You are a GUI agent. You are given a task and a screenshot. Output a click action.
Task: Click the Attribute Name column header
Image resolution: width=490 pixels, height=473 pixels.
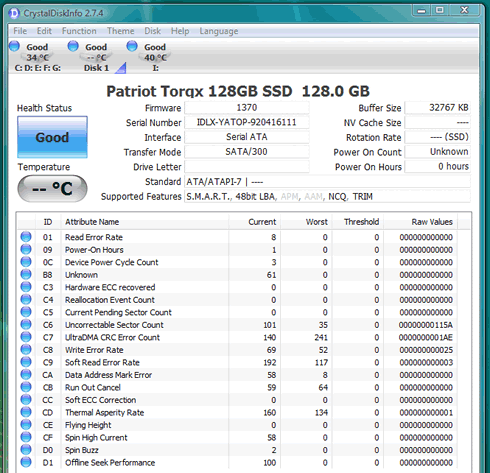pos(145,222)
